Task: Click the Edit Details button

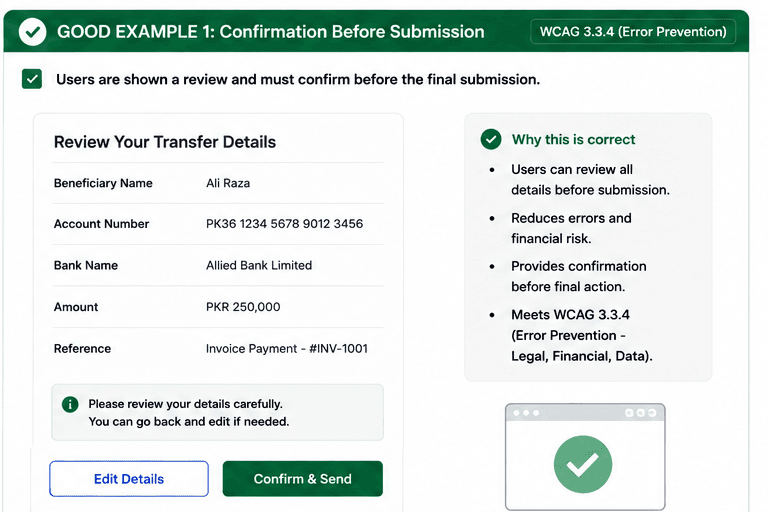Action: pos(129,479)
